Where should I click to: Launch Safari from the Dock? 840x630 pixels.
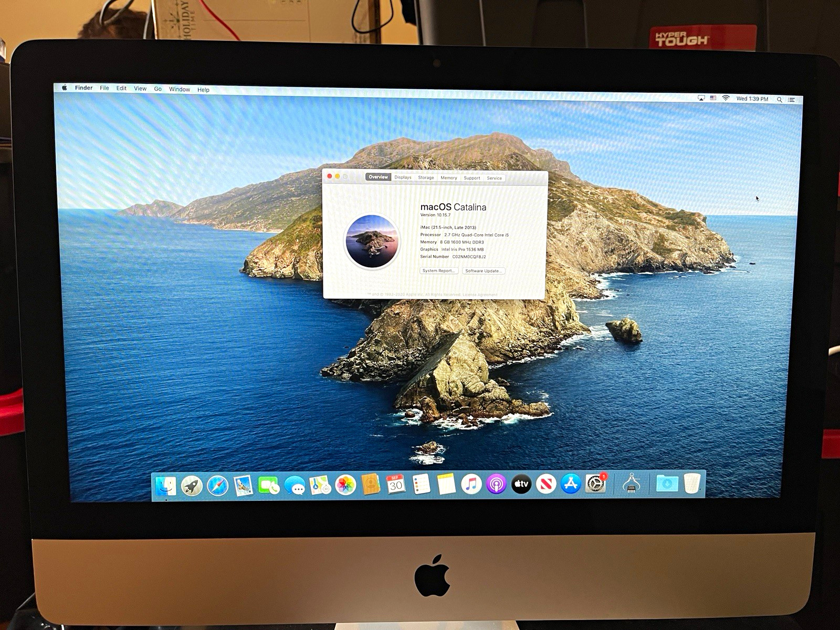pyautogui.click(x=217, y=486)
